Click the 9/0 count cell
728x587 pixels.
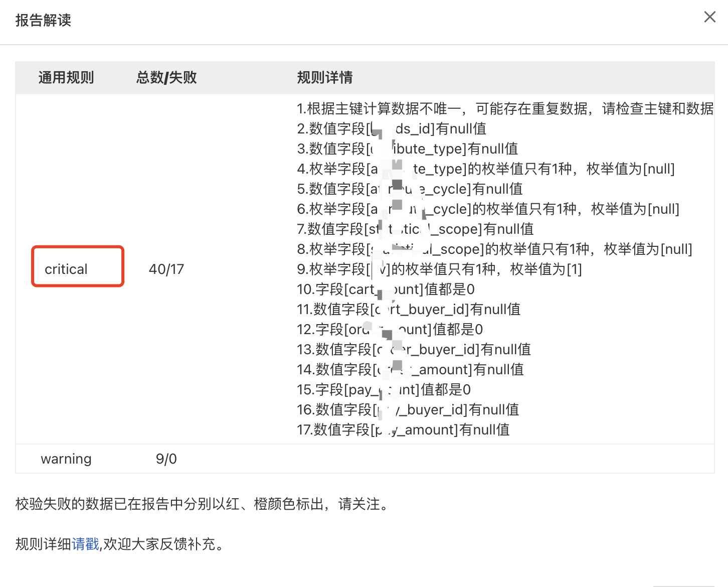pos(166,459)
